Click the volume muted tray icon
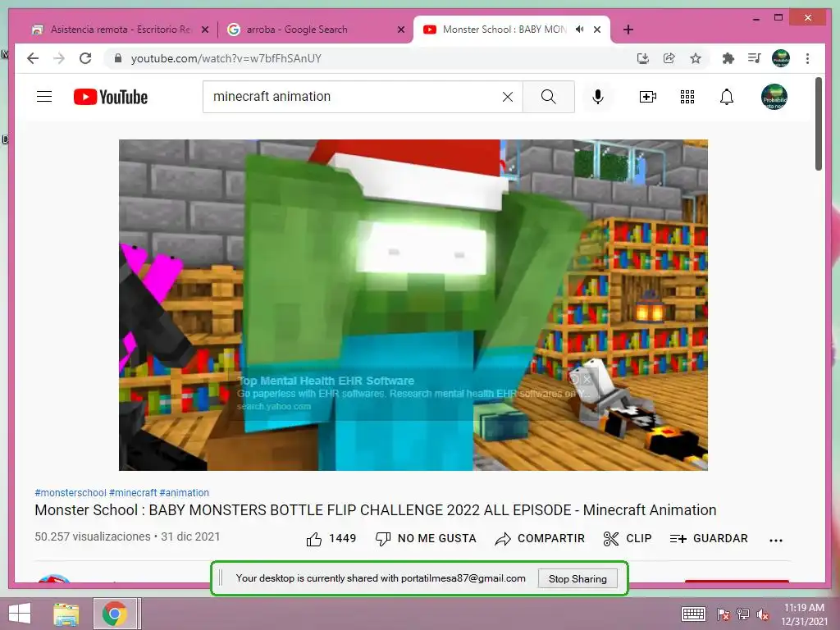This screenshot has height=630, width=840. click(763, 614)
